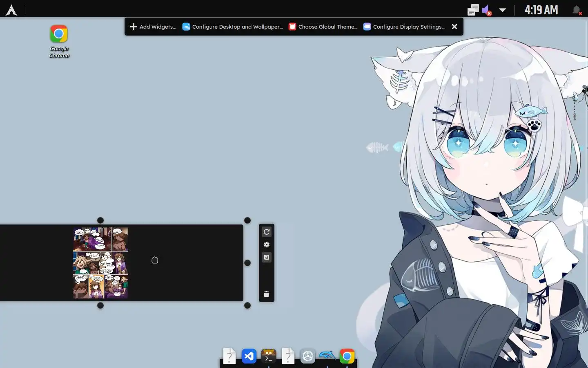Image resolution: width=588 pixels, height=368 pixels.
Task: Open Configure Display Settings
Action: (x=404, y=27)
